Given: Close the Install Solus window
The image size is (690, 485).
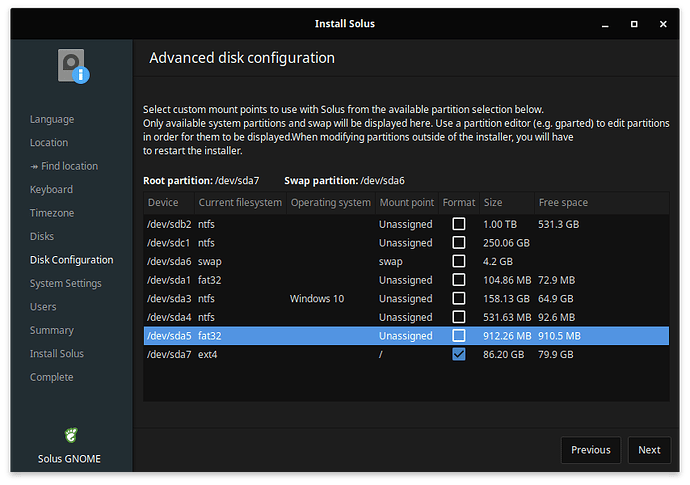Looking at the screenshot, I should (663, 24).
